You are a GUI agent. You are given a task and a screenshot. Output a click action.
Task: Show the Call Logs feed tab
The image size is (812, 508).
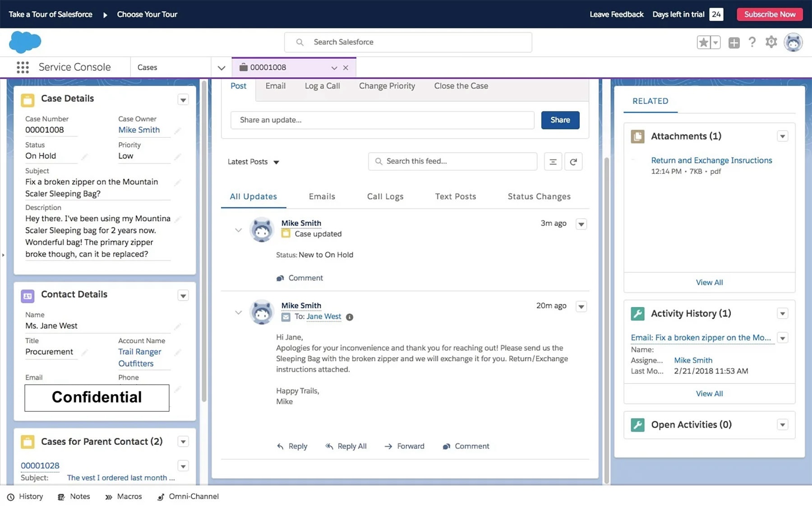click(385, 197)
